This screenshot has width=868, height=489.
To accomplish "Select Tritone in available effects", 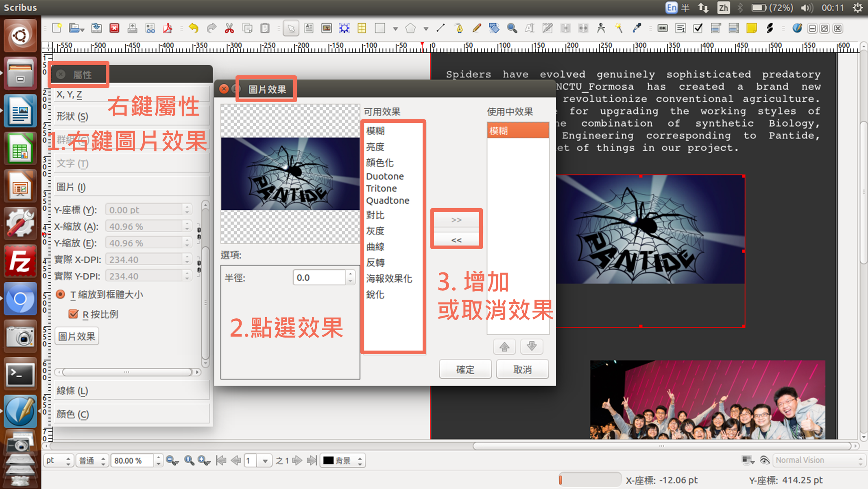I will pyautogui.click(x=381, y=188).
